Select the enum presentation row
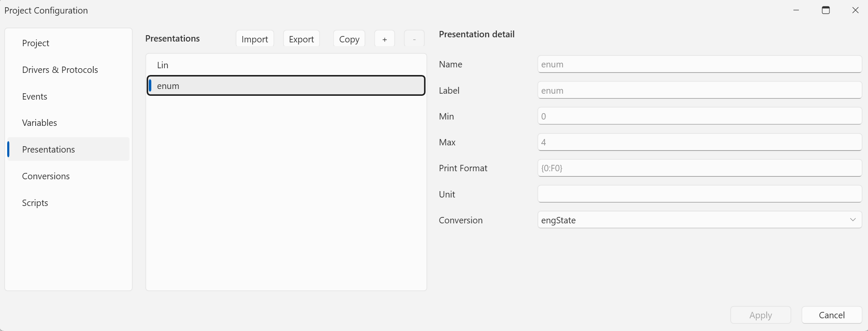The width and height of the screenshot is (868, 331). coord(286,86)
